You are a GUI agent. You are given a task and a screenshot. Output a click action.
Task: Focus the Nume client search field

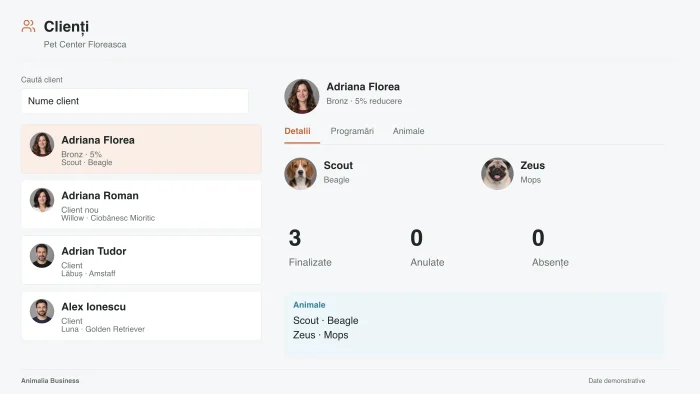tap(134, 101)
